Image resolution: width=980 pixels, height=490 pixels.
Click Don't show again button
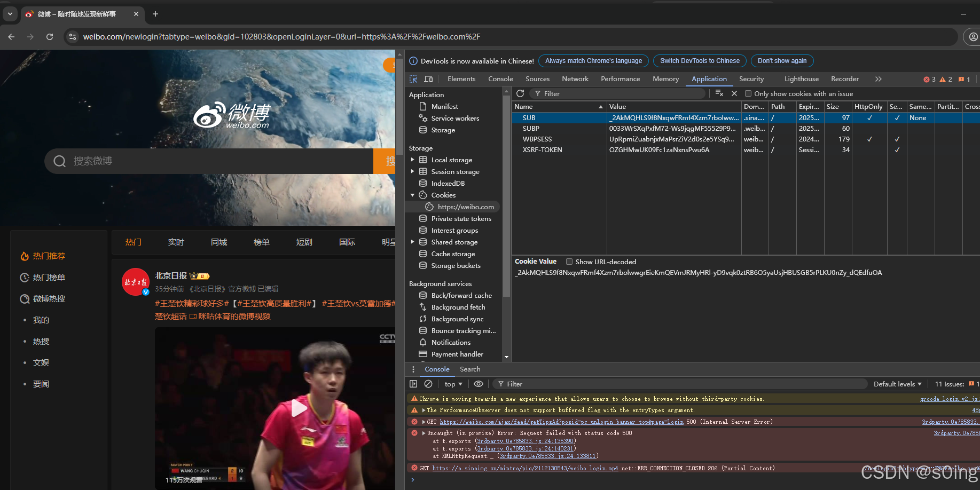point(782,61)
